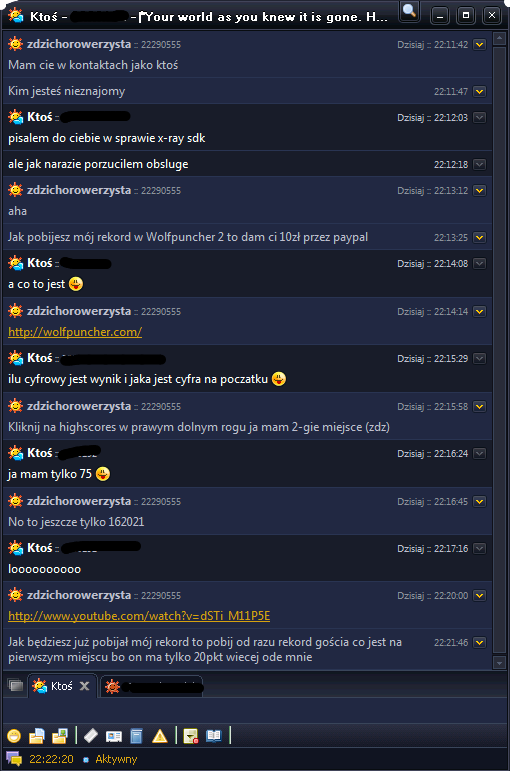Click the eraser clear-chat icon
510x771 pixels.
91,736
